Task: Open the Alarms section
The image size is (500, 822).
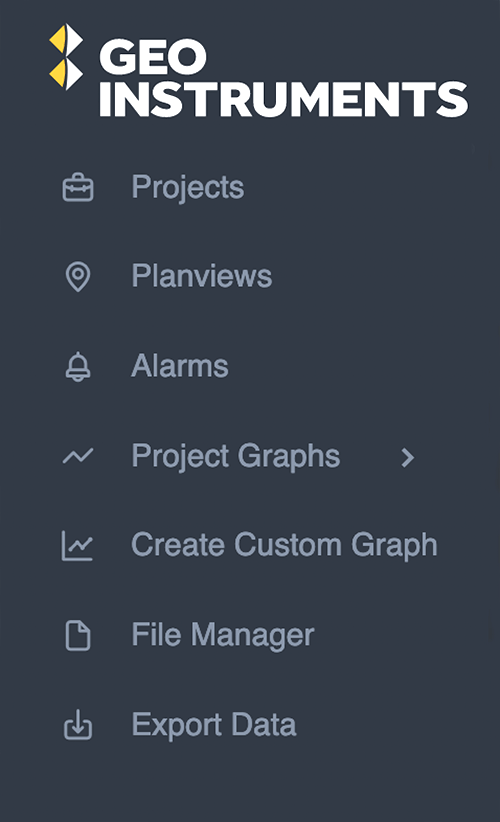Action: tap(180, 365)
